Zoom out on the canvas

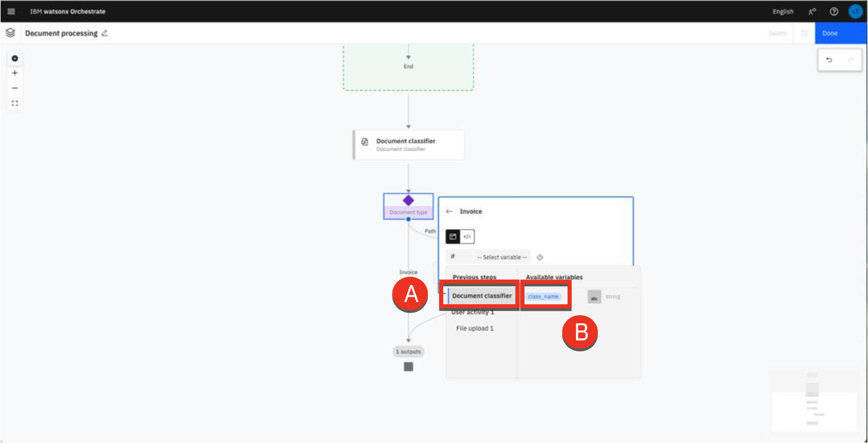point(15,88)
